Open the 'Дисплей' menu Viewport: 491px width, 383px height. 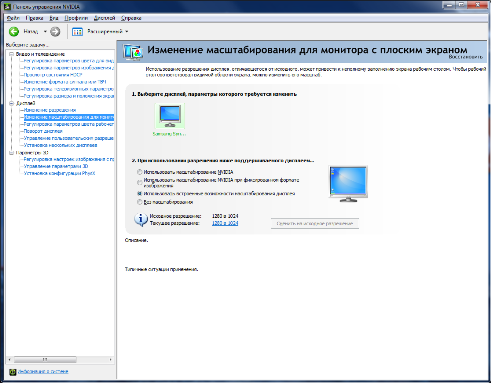104,18
